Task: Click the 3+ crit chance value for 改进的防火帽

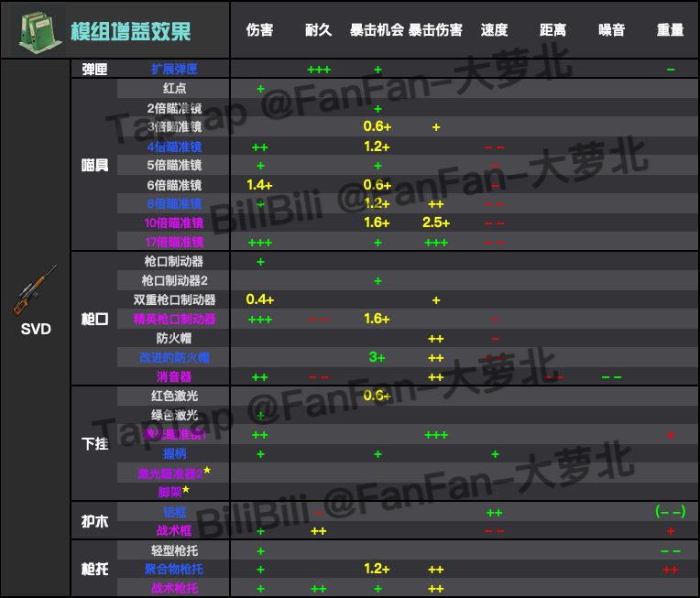Action: coord(377,357)
